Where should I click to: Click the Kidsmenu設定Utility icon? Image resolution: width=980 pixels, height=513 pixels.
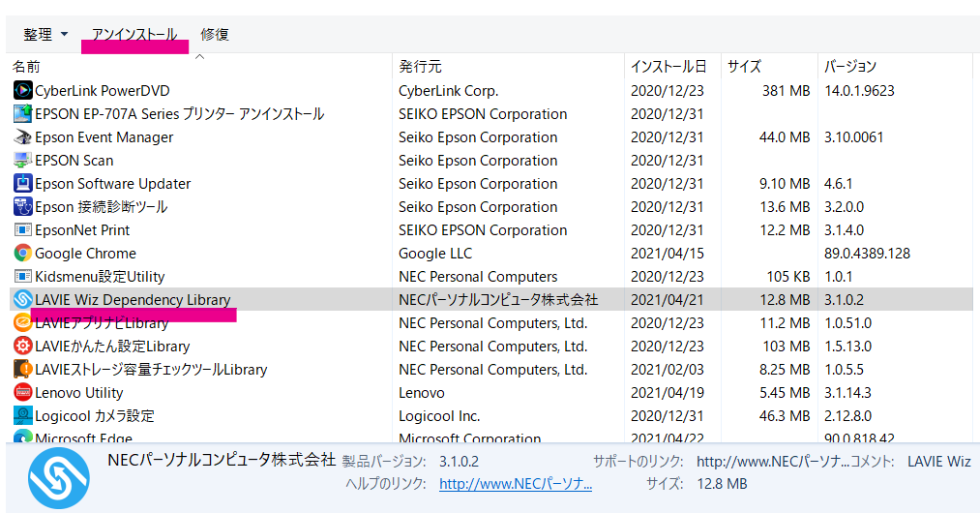click(22, 276)
